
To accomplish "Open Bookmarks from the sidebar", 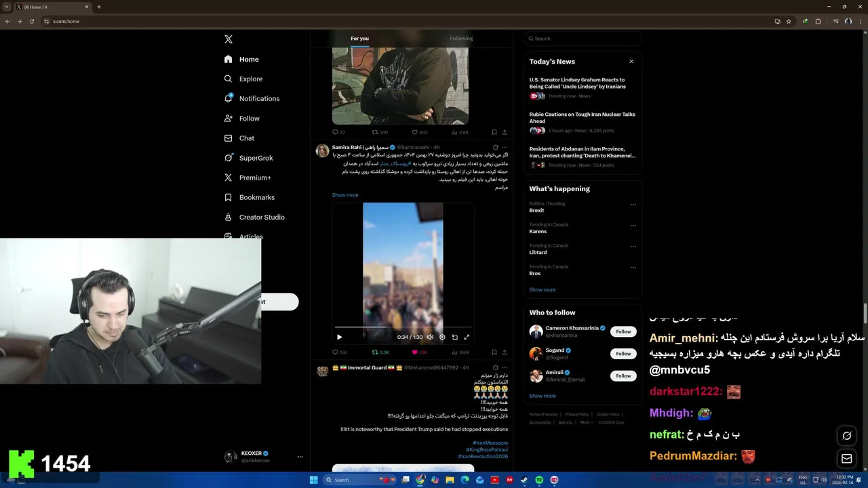I will point(249,197).
